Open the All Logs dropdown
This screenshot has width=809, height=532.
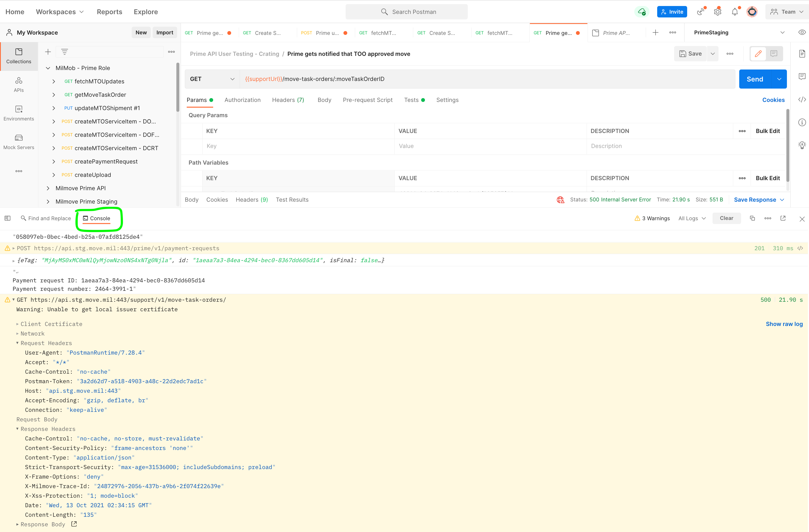pos(692,218)
